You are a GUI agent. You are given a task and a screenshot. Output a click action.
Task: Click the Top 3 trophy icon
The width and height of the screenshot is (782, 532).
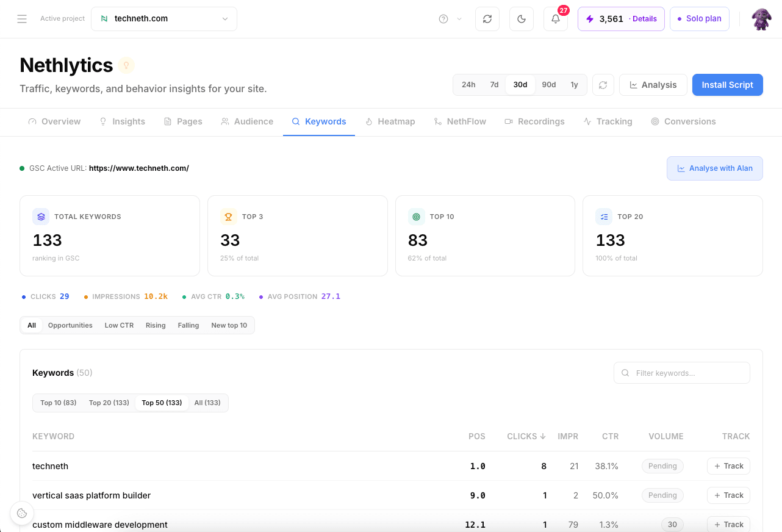pos(229,217)
